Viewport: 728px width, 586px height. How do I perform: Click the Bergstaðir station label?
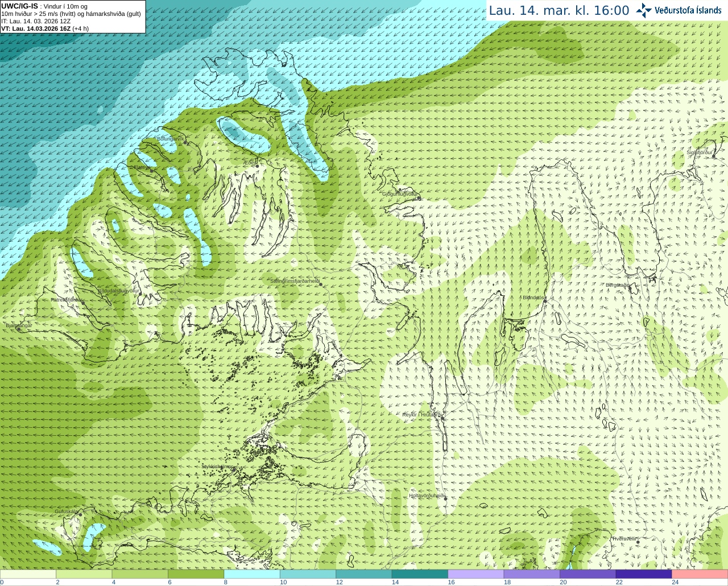coord(618,285)
